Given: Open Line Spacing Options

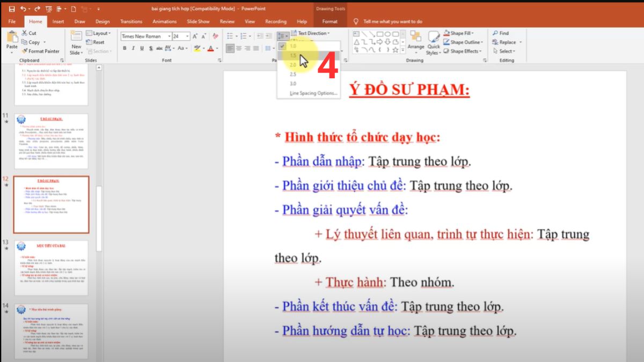Looking at the screenshot, I should (x=309, y=93).
